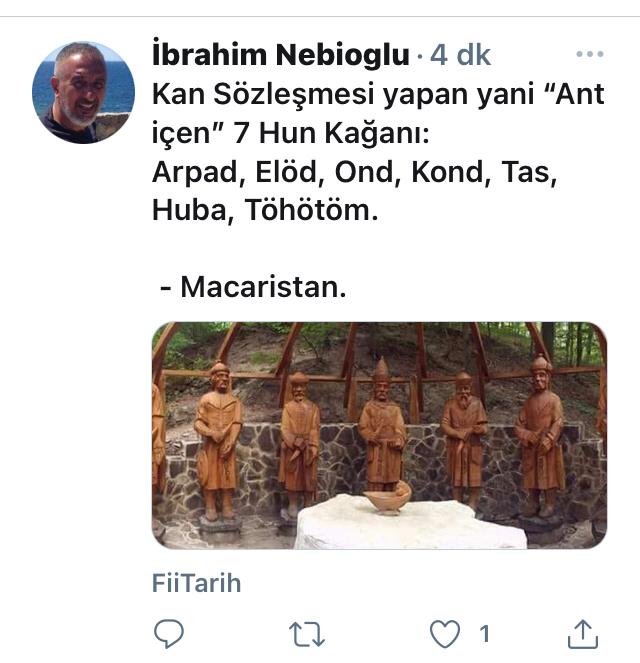
Task: Open the three-dot more options menu
Action: (590, 54)
